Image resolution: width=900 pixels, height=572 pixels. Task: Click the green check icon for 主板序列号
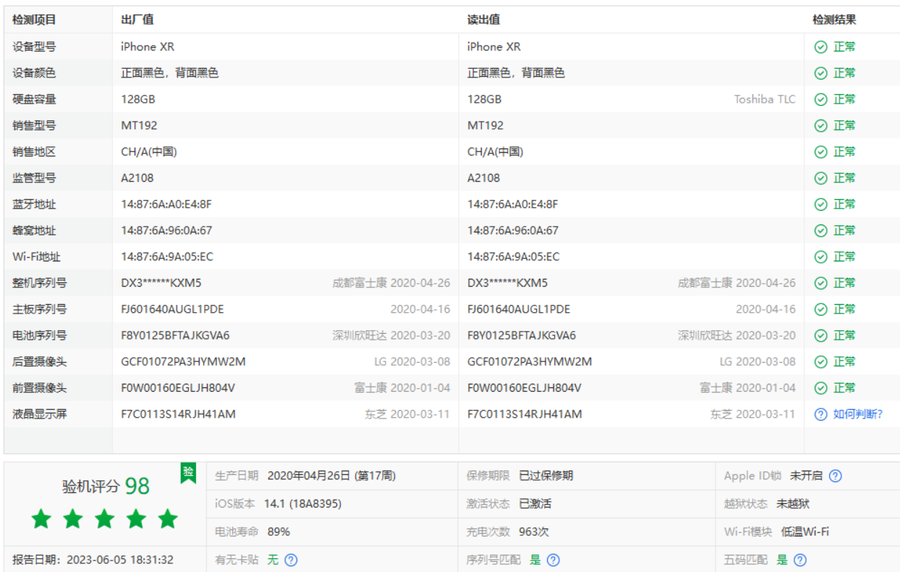pos(821,309)
